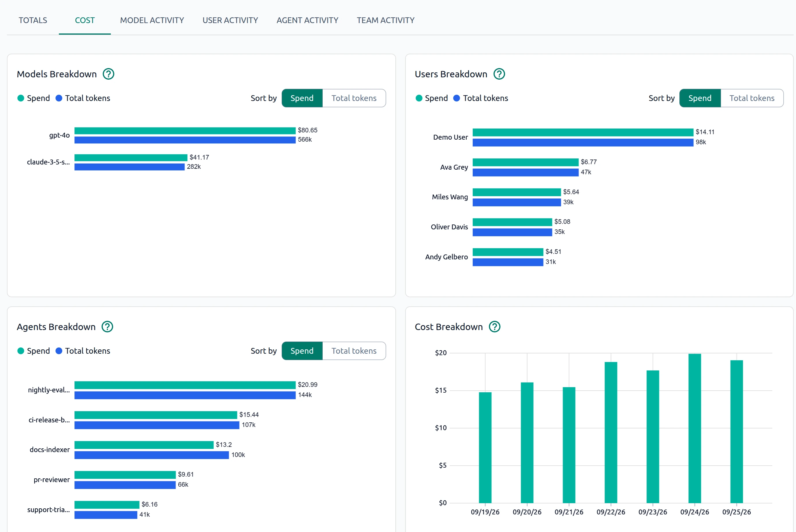Click the gpt-4o spend bar showing $80.65
796x532 pixels.
(x=185, y=131)
